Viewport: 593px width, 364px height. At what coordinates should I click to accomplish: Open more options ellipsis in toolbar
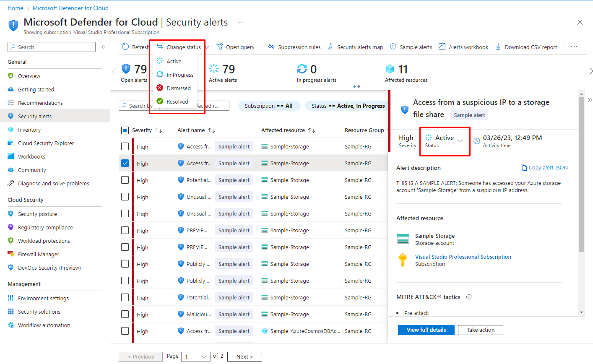click(x=574, y=47)
